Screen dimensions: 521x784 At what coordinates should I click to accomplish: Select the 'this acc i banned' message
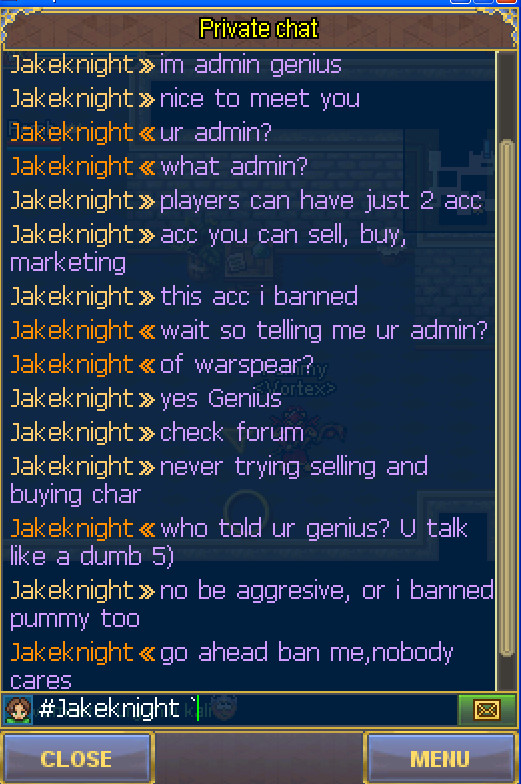click(x=184, y=296)
